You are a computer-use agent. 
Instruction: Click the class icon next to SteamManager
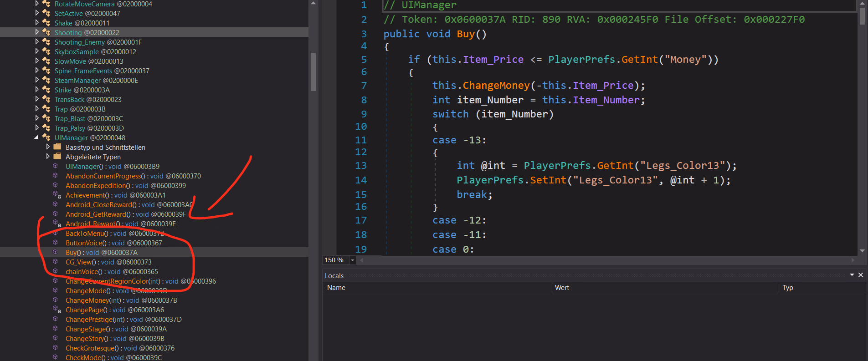46,80
